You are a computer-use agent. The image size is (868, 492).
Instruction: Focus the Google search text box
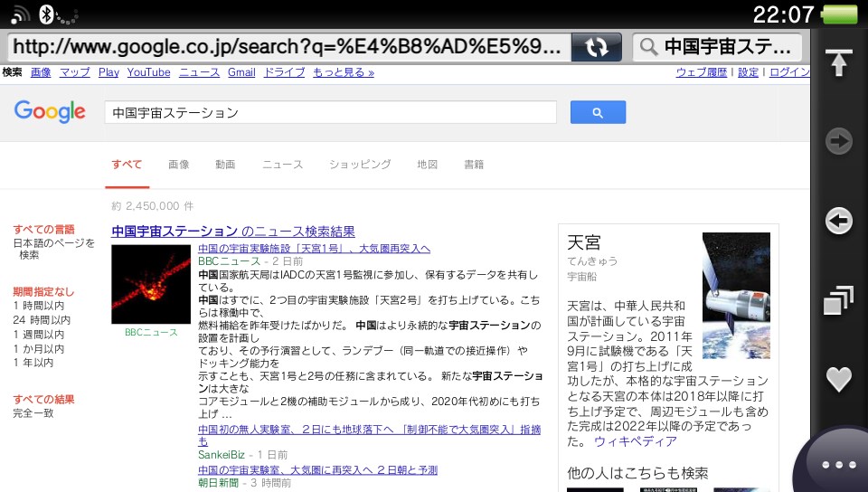[330, 112]
